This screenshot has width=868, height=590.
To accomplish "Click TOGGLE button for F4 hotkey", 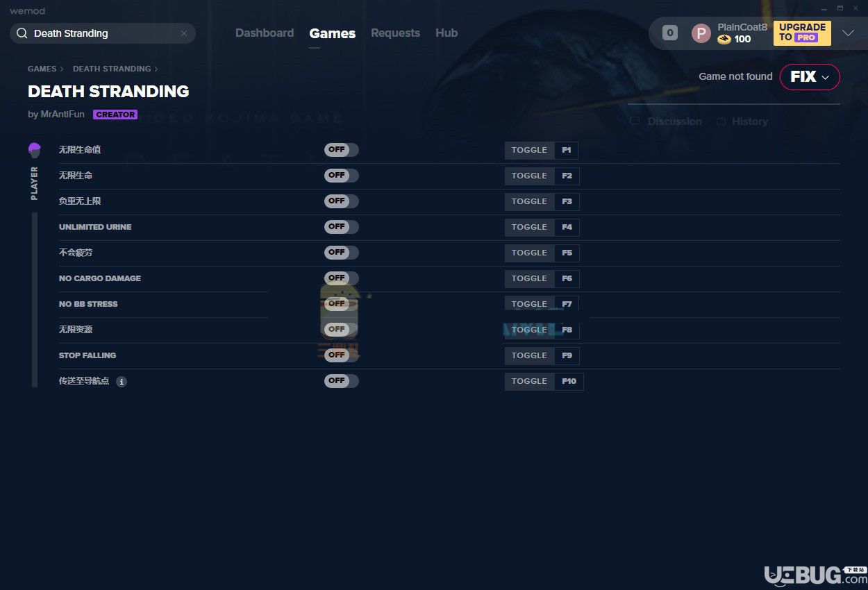I will [x=529, y=227].
